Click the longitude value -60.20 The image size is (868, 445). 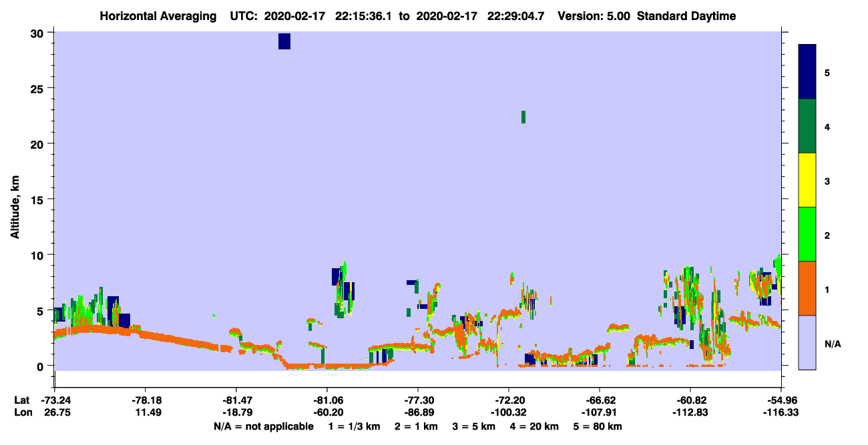(x=327, y=413)
